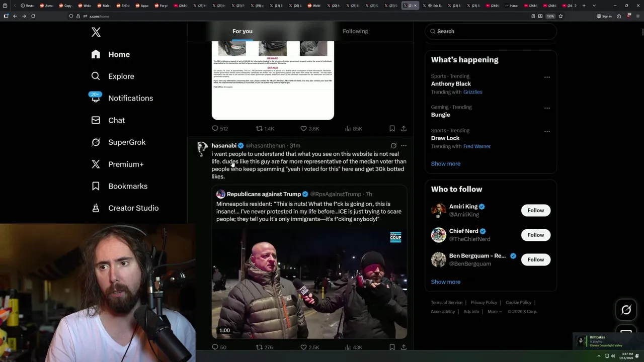Screen dimensions: 644x362
Task: Open SuperGrok in the sidebar
Action: pos(119,142)
